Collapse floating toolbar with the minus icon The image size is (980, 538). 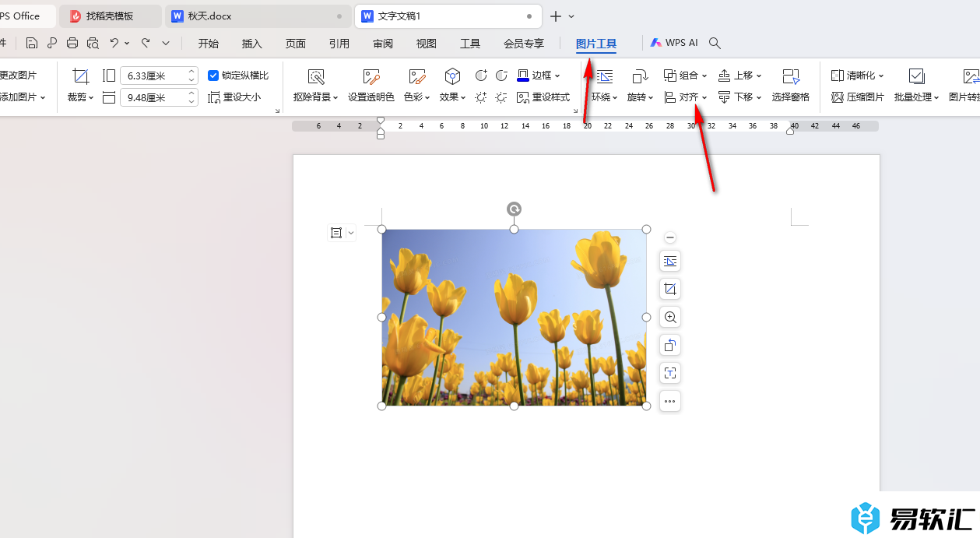click(670, 237)
